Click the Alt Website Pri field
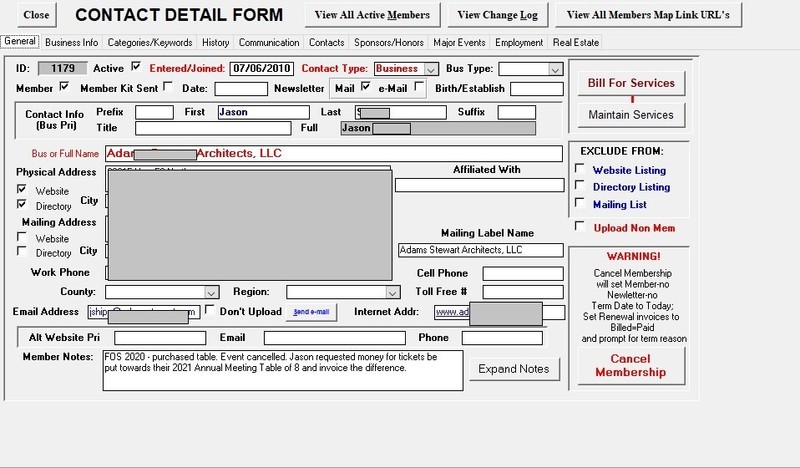The image size is (800, 468). click(x=160, y=338)
